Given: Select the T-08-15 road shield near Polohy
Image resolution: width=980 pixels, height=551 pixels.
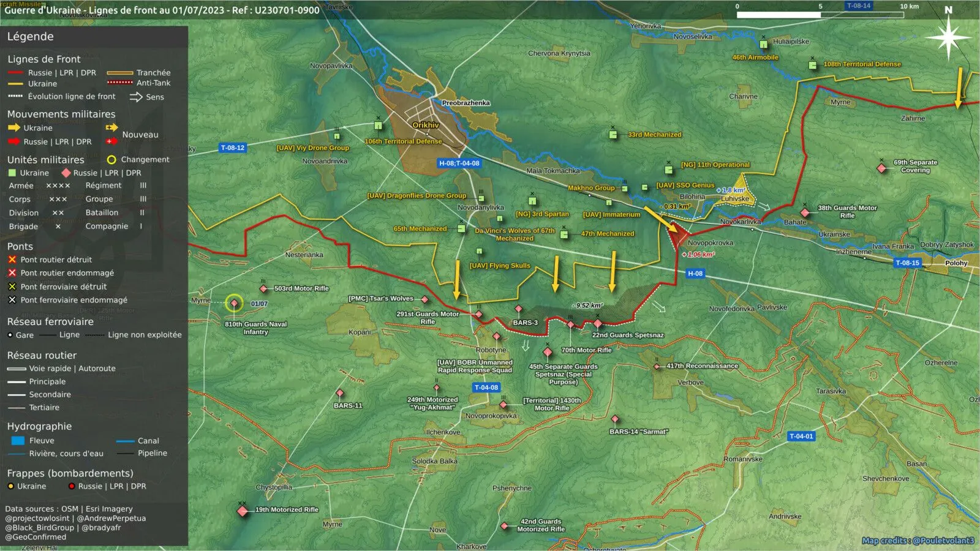Looking at the screenshot, I should pos(908,263).
